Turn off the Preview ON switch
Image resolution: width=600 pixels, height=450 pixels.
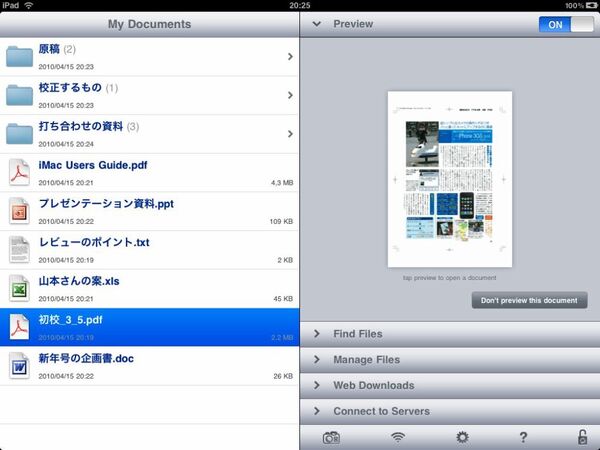(x=566, y=24)
